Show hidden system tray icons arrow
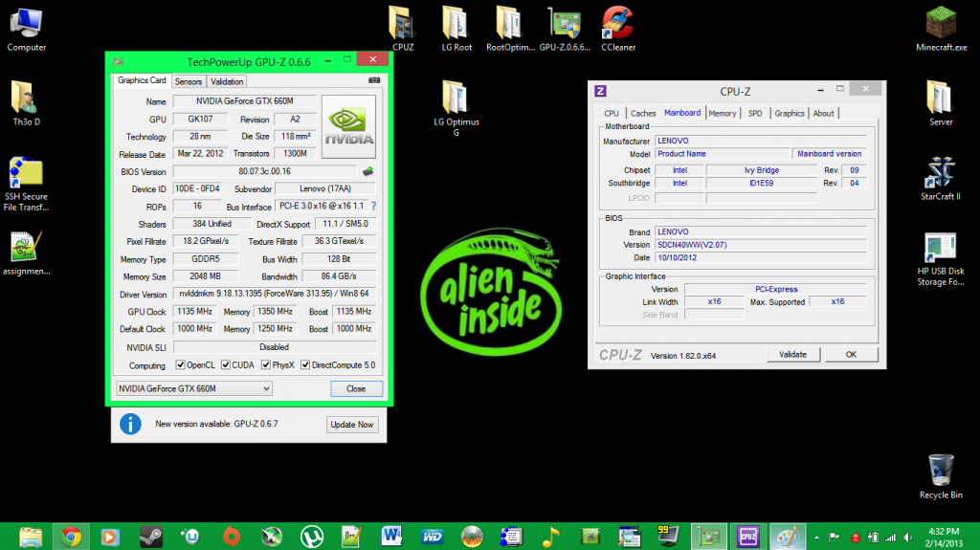Image resolution: width=980 pixels, height=550 pixels. [x=816, y=538]
